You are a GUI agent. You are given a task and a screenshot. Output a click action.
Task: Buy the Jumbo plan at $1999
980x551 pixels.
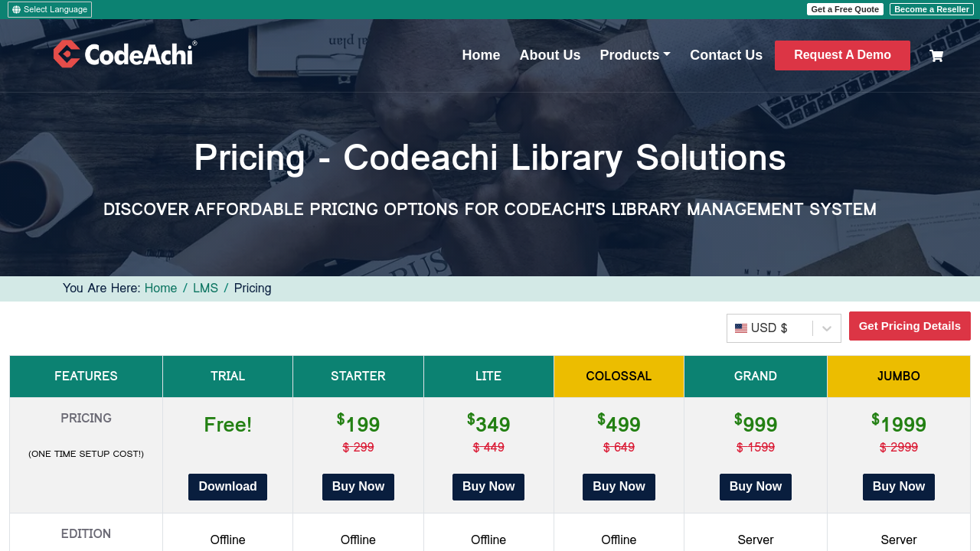coord(898,487)
